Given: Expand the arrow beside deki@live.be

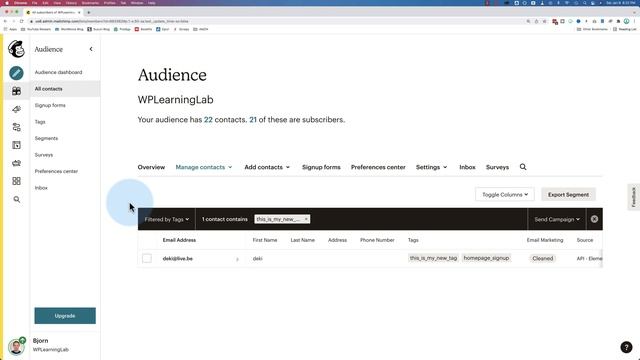Looking at the screenshot, I should (237, 259).
